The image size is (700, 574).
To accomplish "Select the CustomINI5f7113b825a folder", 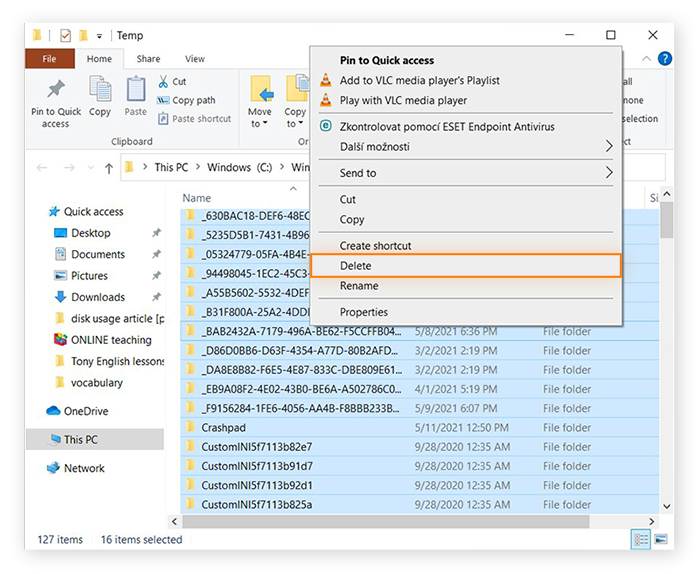I will (420, 504).
